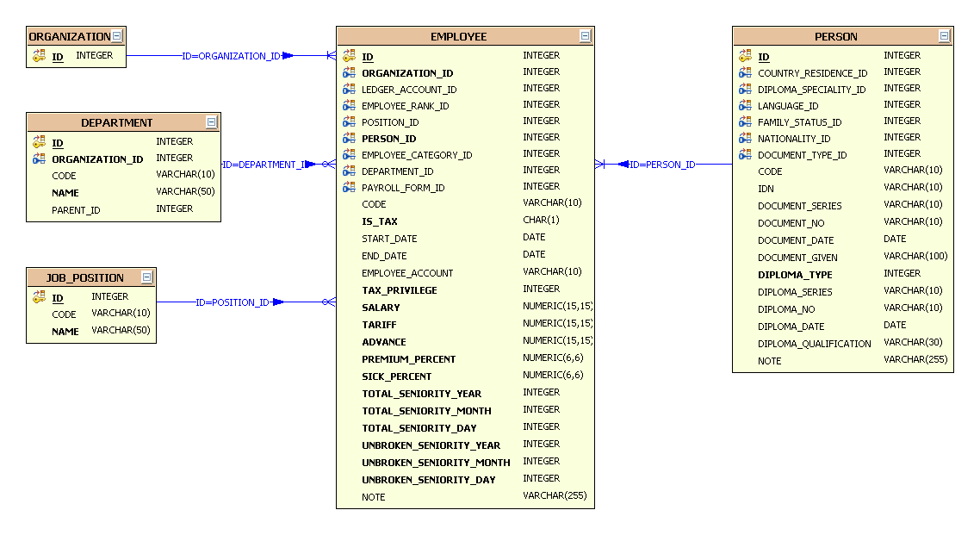This screenshot has height=535, width=980.
Task: Click the foreign key icon beside DEPARTMENT ORGANIZATION_ID
Action: [x=39, y=159]
